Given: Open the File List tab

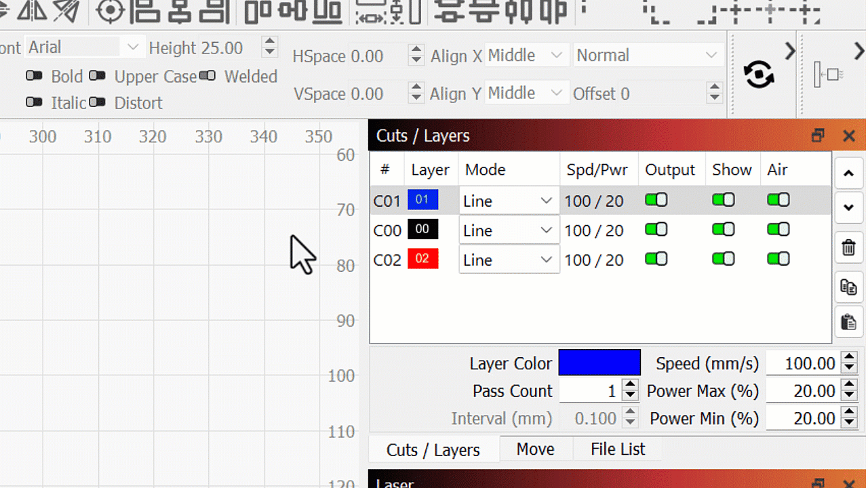Looking at the screenshot, I should [617, 449].
